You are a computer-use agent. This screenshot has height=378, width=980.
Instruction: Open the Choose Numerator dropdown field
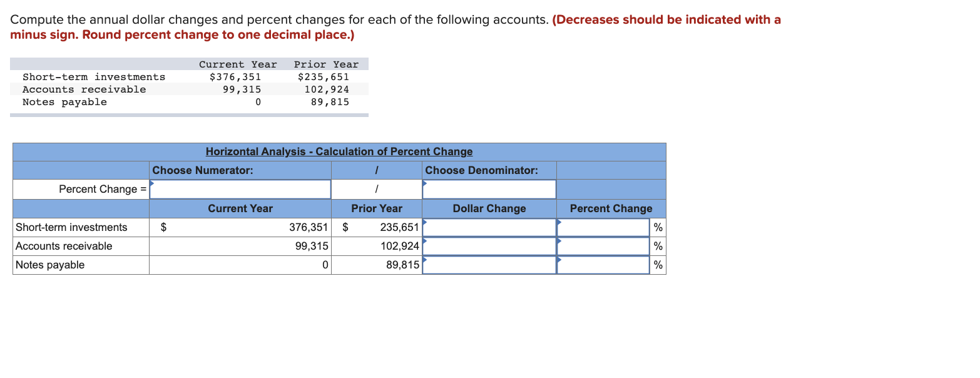[240, 189]
